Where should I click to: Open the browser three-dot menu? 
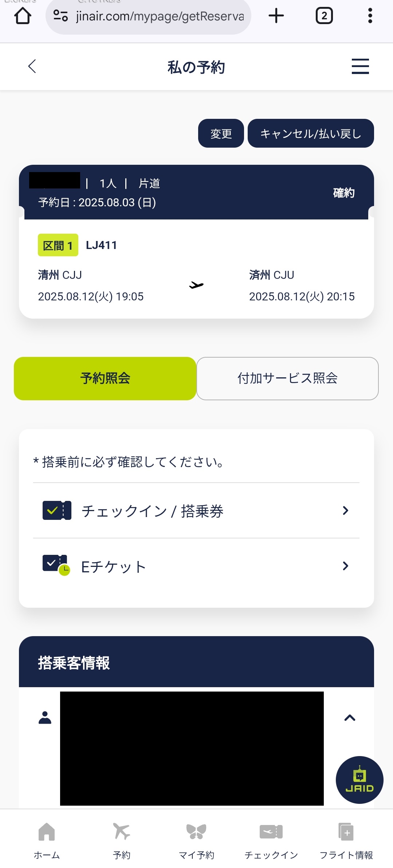[370, 16]
